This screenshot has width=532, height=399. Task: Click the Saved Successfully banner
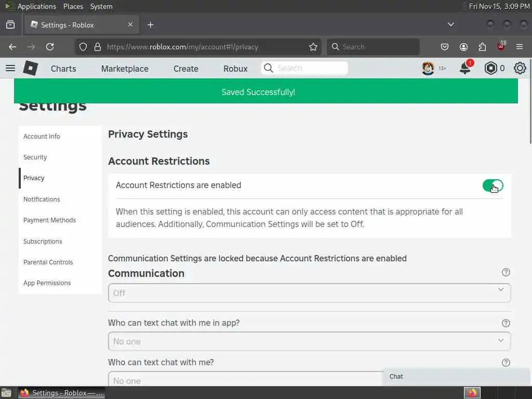[265, 91]
